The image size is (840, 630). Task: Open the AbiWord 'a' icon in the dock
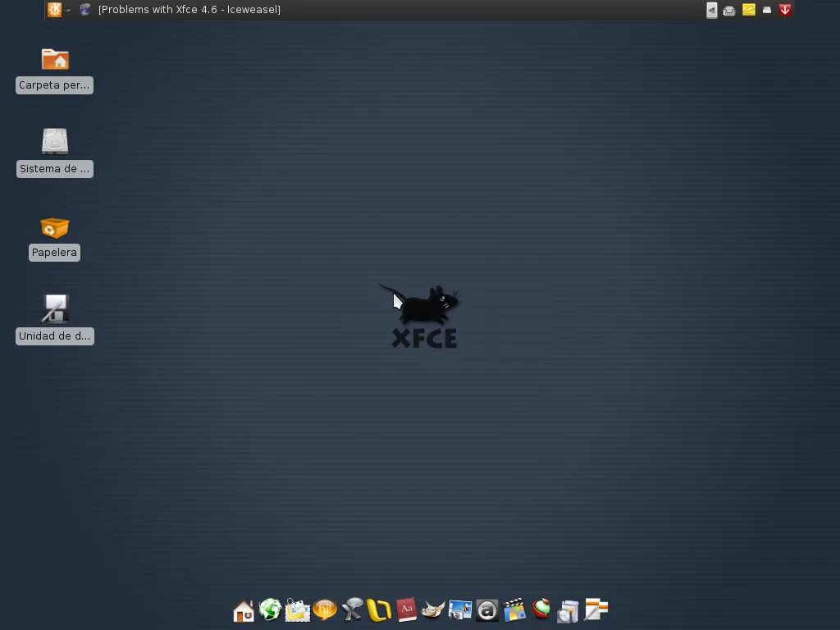[486, 610]
